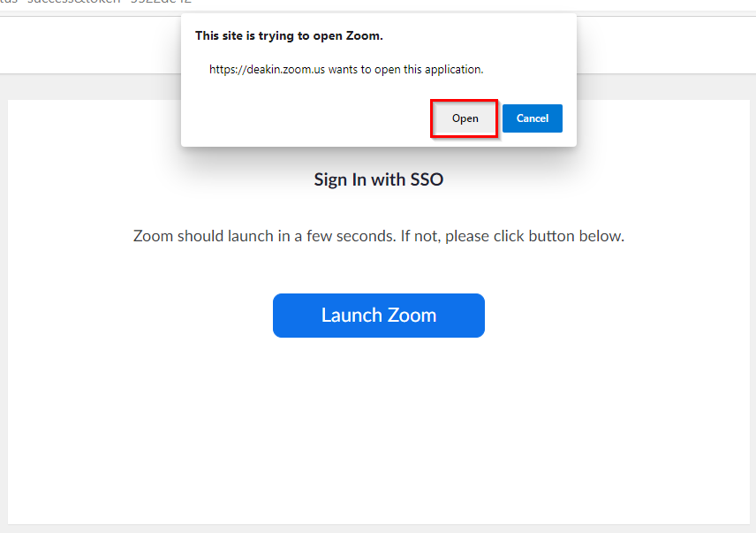This screenshot has height=533, width=756.
Task: Select the Cancel option in the popup
Action: coord(532,118)
